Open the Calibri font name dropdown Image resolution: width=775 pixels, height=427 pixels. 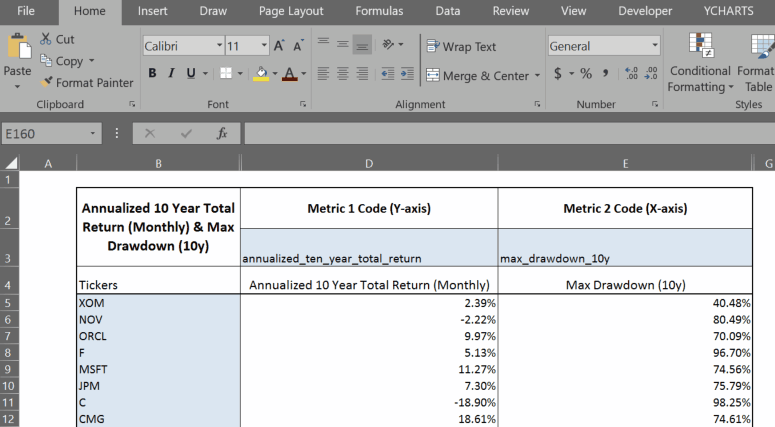tap(219, 45)
